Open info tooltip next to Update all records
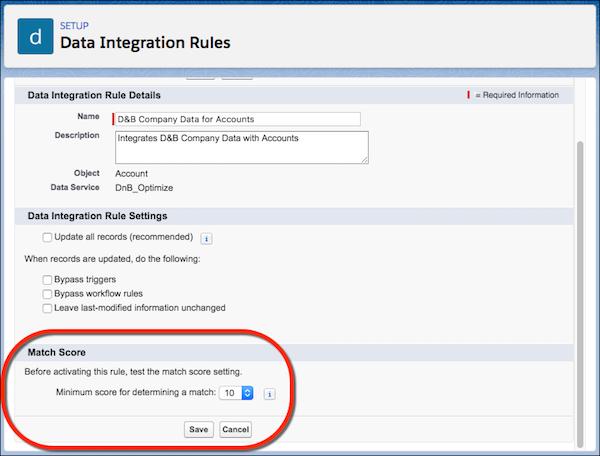Viewport: 600px width, 456px height. pyautogui.click(x=207, y=239)
